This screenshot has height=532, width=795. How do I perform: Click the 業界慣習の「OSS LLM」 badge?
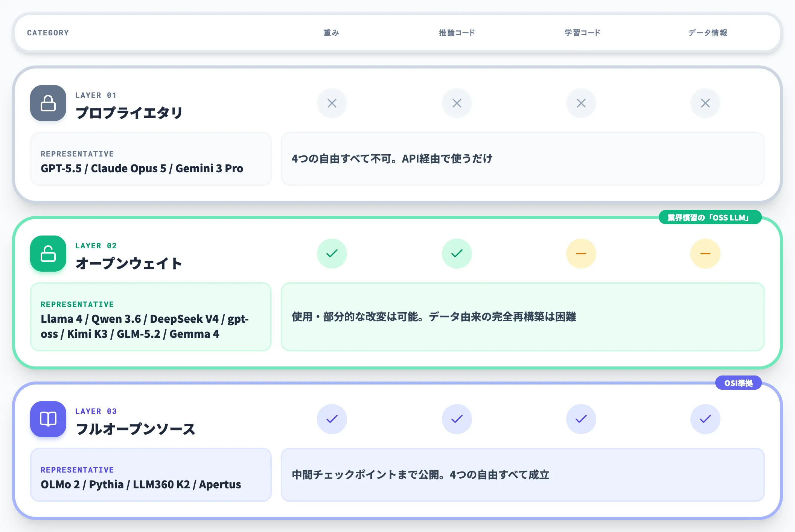coord(710,217)
